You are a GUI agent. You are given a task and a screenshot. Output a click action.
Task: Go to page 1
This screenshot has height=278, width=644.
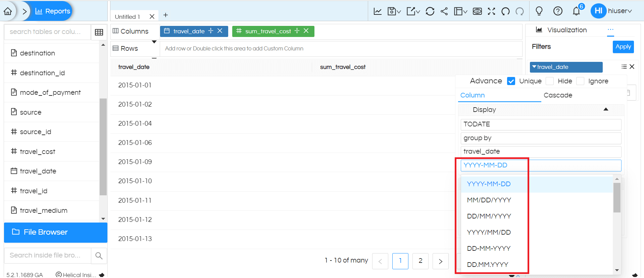(400, 261)
